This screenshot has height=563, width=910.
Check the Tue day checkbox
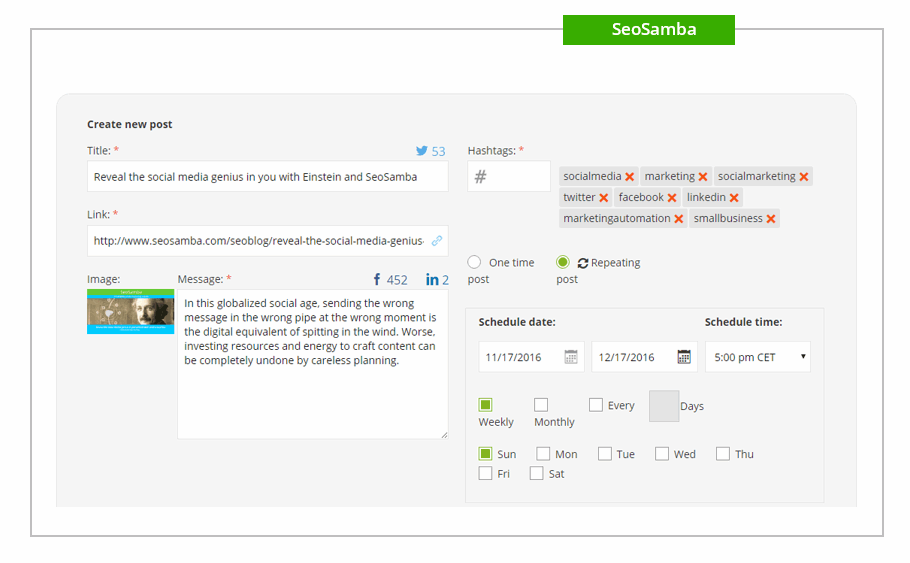[x=605, y=453]
